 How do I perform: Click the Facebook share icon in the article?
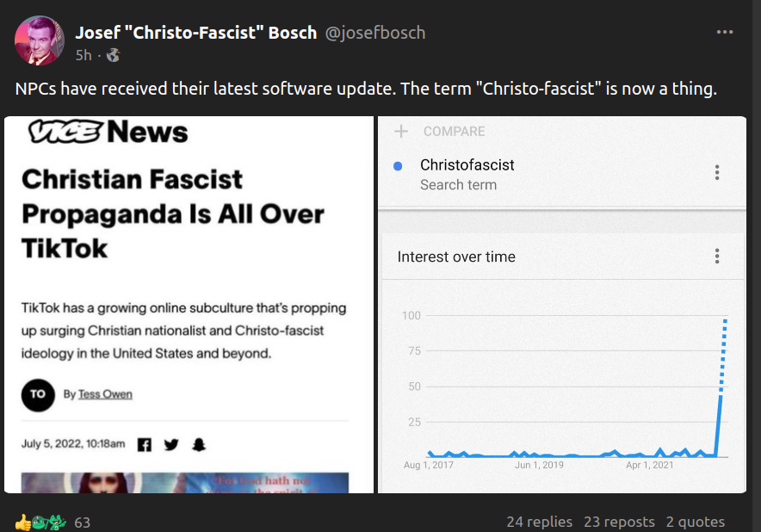click(145, 444)
